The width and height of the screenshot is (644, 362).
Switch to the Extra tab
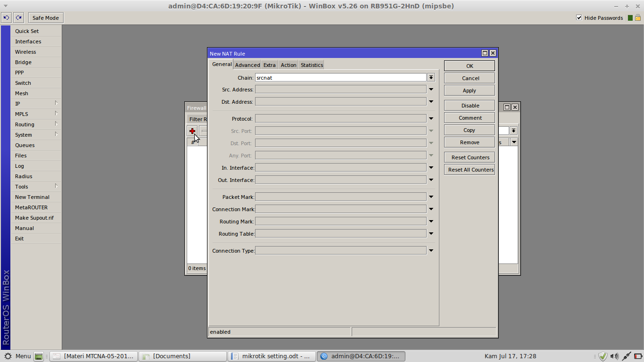(270, 65)
